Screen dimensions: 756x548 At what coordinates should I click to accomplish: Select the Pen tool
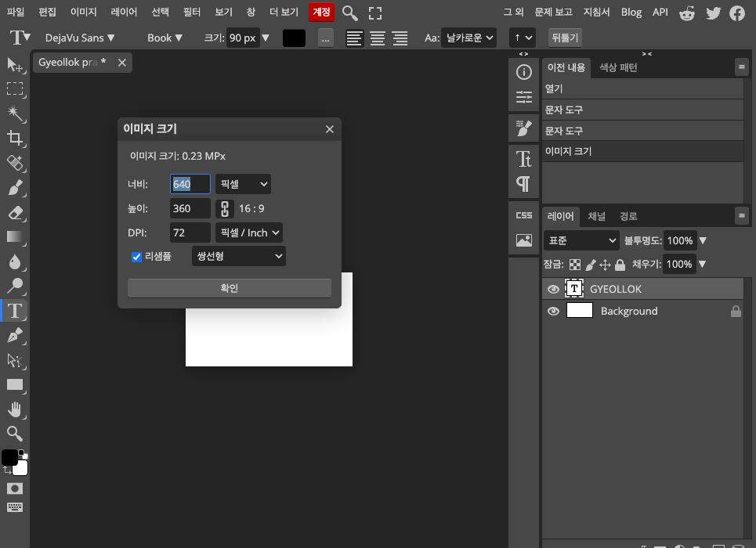(x=15, y=335)
